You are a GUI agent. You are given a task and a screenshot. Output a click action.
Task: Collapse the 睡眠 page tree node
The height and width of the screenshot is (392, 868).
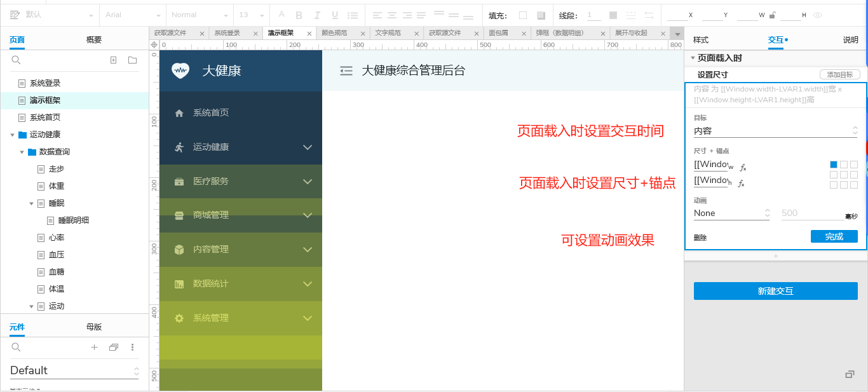[x=32, y=203]
